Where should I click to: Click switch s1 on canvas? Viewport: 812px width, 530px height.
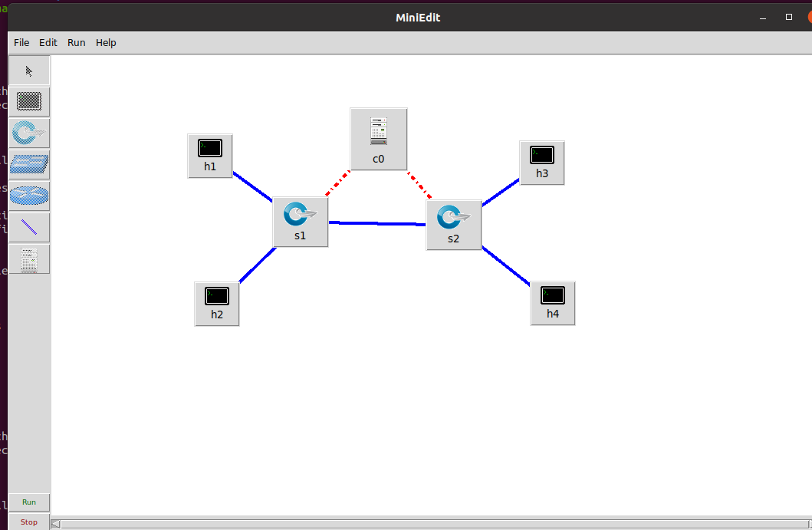click(x=301, y=222)
